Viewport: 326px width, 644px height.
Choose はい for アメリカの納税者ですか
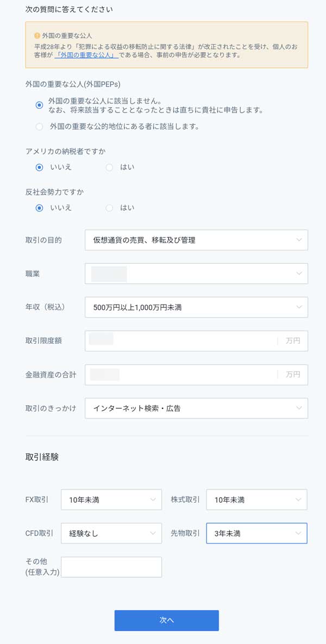click(x=109, y=168)
